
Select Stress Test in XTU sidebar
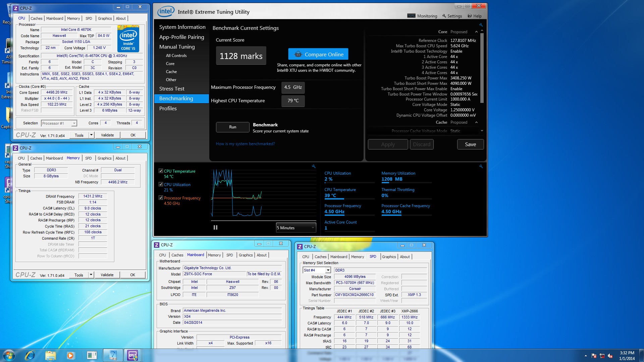tap(172, 89)
